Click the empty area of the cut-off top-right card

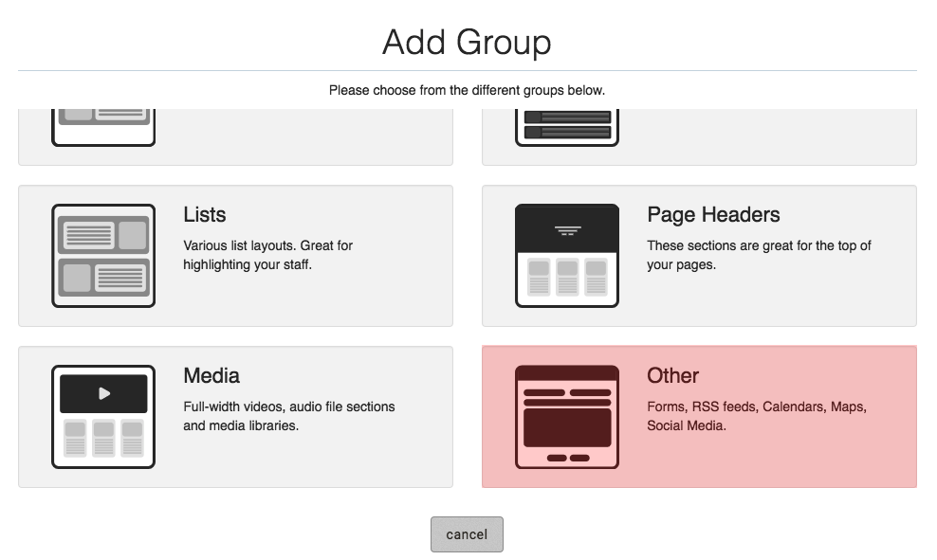(x=768, y=136)
